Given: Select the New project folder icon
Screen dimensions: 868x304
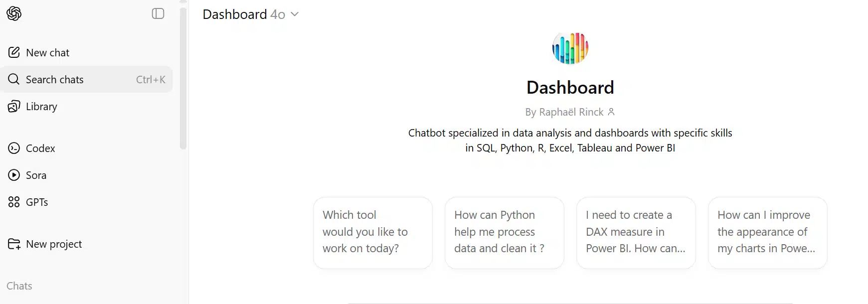Looking at the screenshot, I should point(15,244).
